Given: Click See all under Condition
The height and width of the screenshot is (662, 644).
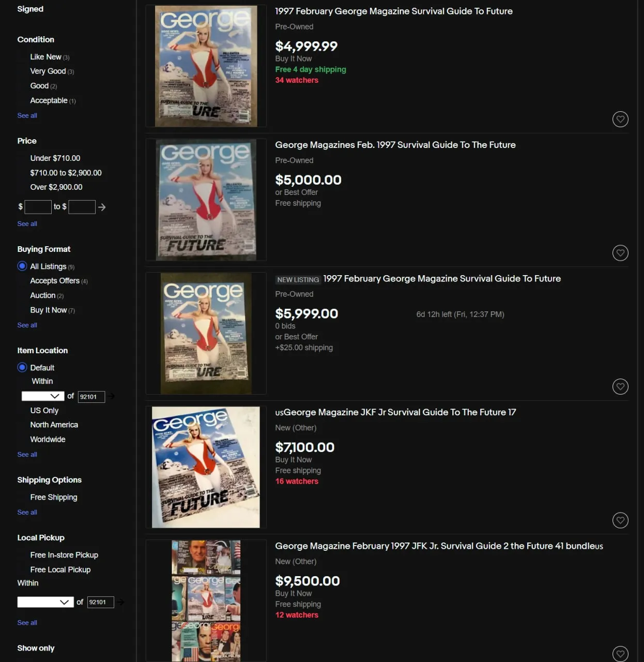Looking at the screenshot, I should [27, 115].
